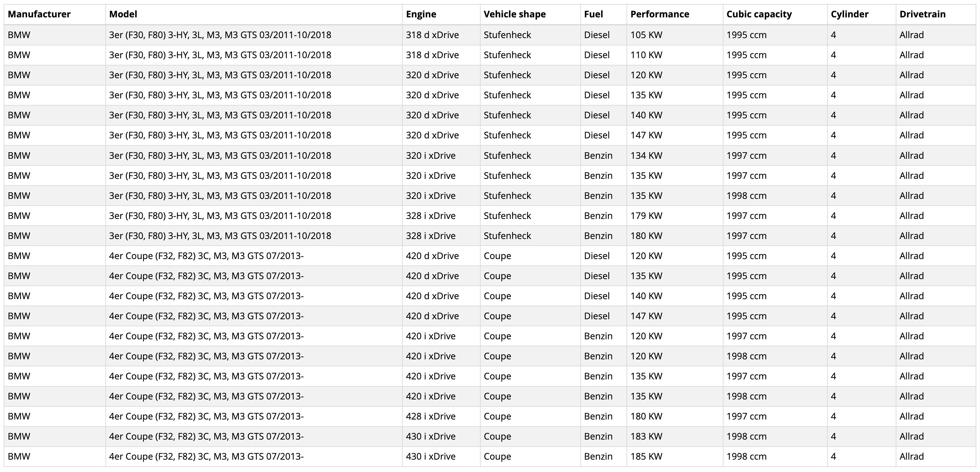Click the Vehicle shape column header

(514, 14)
